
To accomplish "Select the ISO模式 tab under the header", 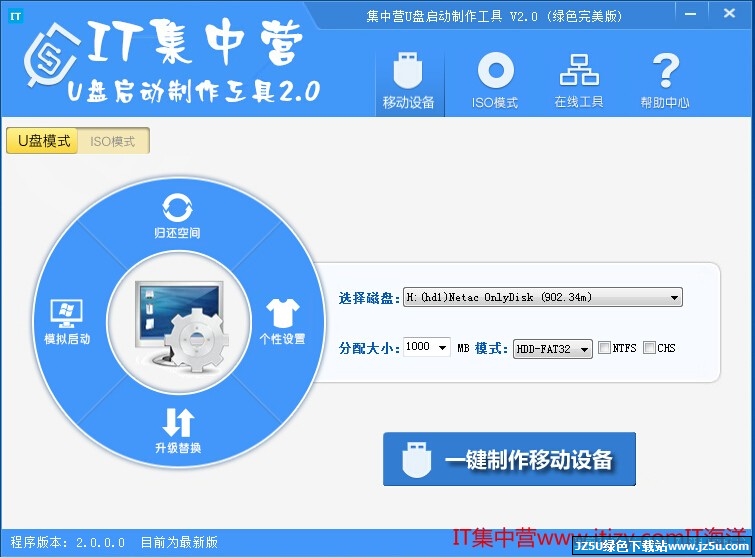I will coord(113,141).
